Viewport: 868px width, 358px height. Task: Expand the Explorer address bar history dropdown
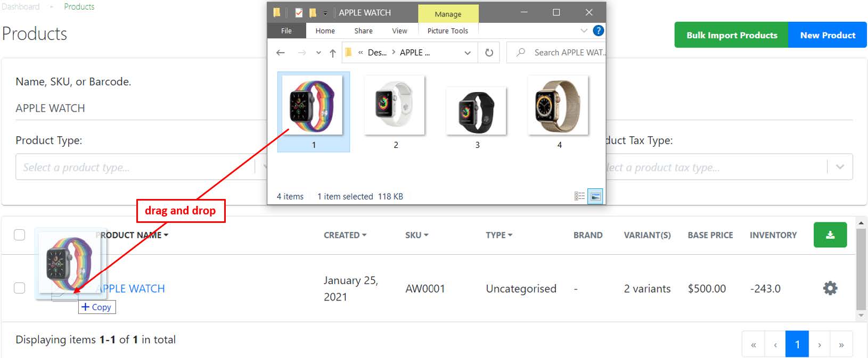coord(468,53)
